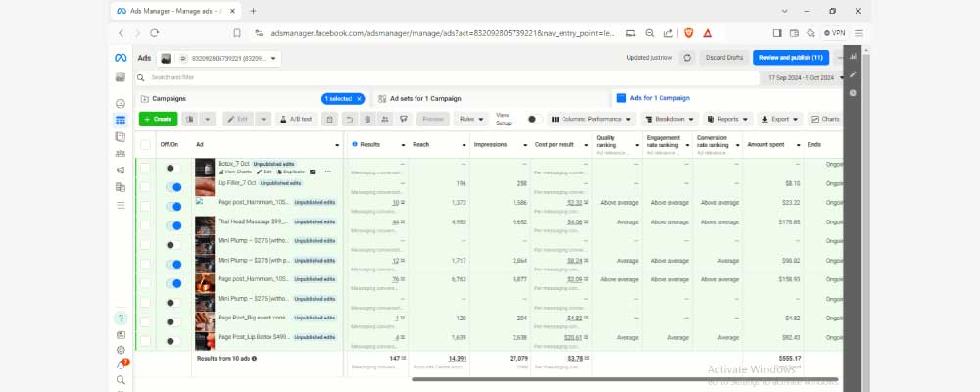Open the charts icon in right sidebar
The height and width of the screenshot is (392, 980).
pyautogui.click(x=853, y=57)
